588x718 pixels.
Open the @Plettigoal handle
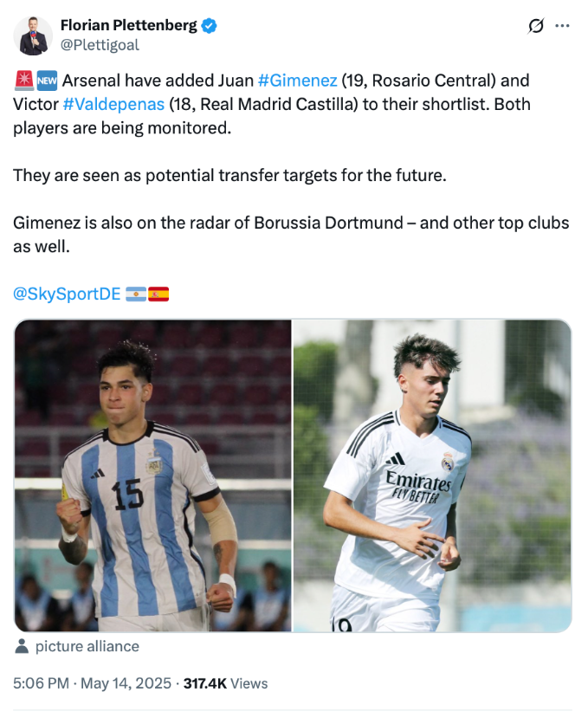pos(100,45)
